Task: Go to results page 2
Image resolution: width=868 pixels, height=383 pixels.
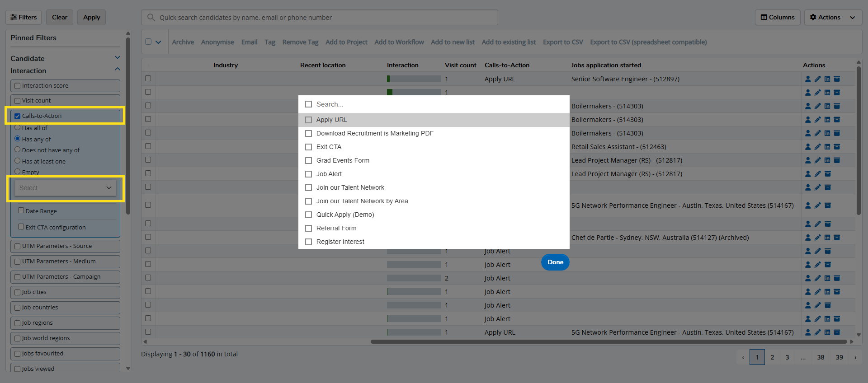Action: [x=772, y=357]
